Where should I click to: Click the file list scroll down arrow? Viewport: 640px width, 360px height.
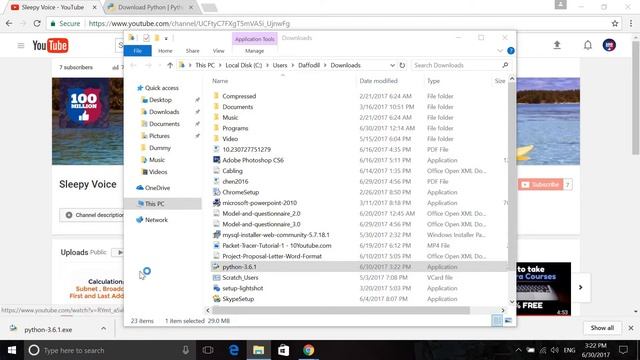512,302
